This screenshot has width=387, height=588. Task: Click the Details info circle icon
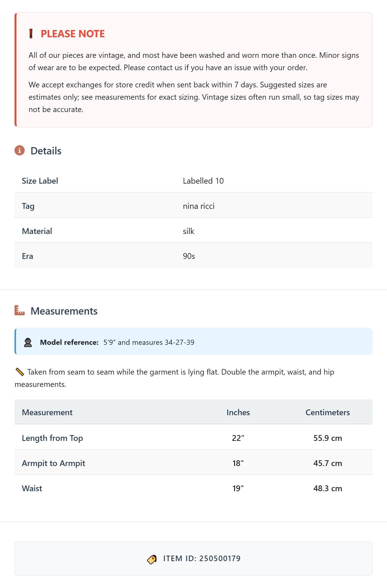tap(20, 151)
